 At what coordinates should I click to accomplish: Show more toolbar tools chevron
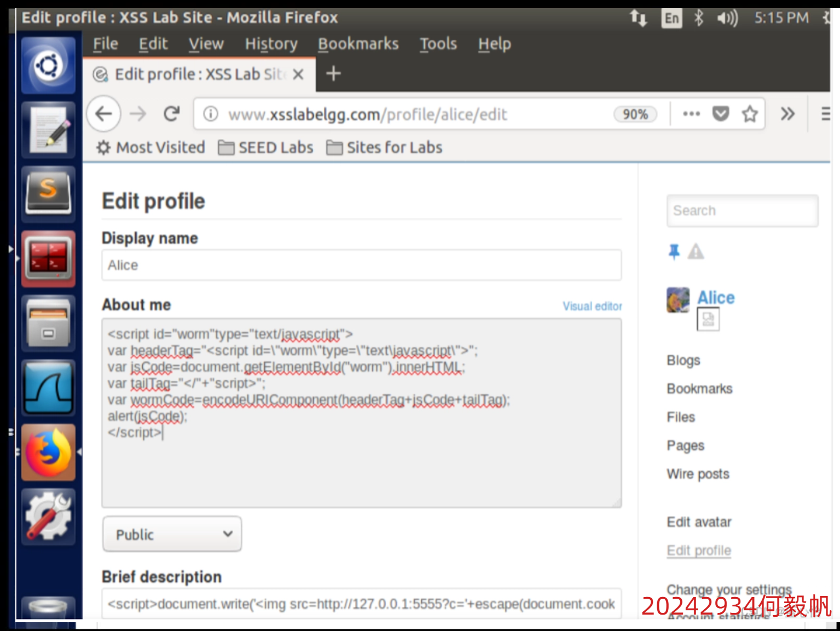pyautogui.click(x=787, y=114)
